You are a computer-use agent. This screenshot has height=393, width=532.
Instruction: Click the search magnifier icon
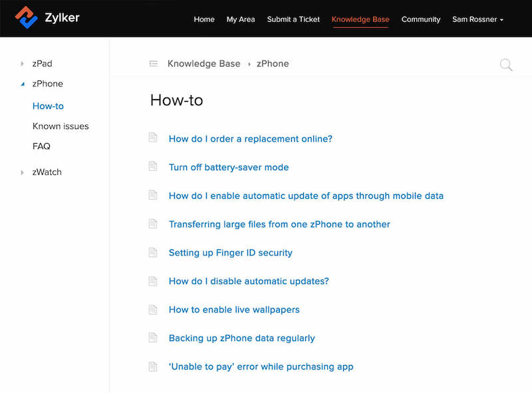click(506, 65)
